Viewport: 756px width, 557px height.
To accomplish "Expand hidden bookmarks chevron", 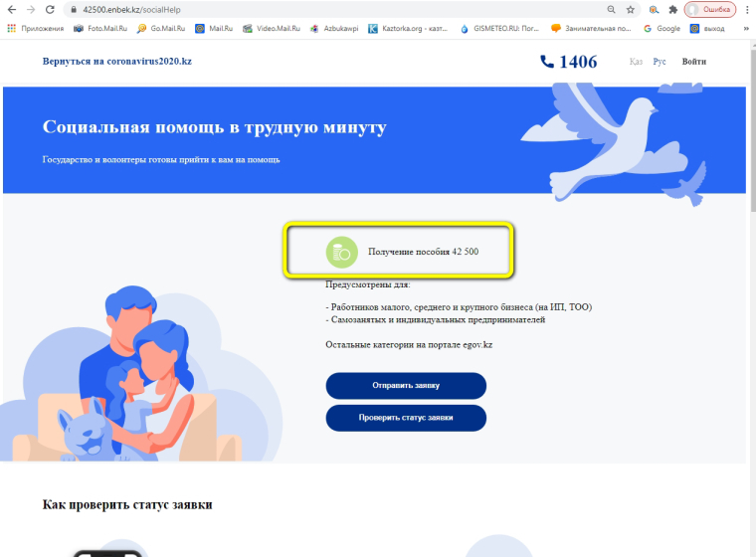I will click(x=746, y=29).
